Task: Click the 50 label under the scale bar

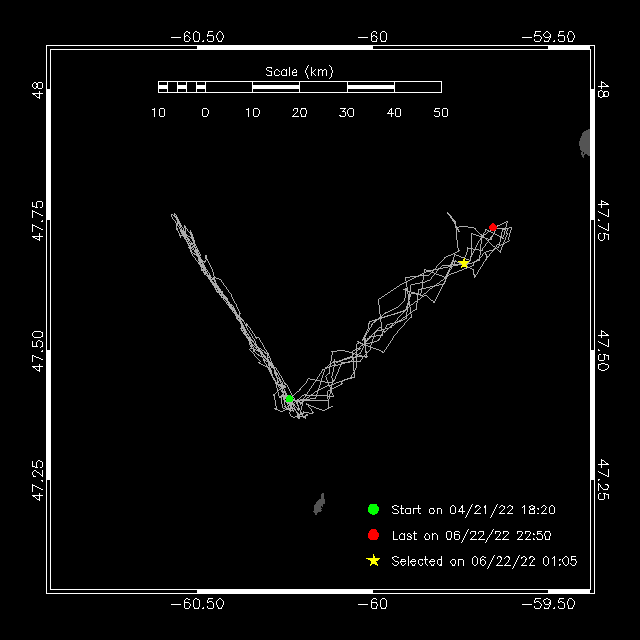Action: coord(441,113)
